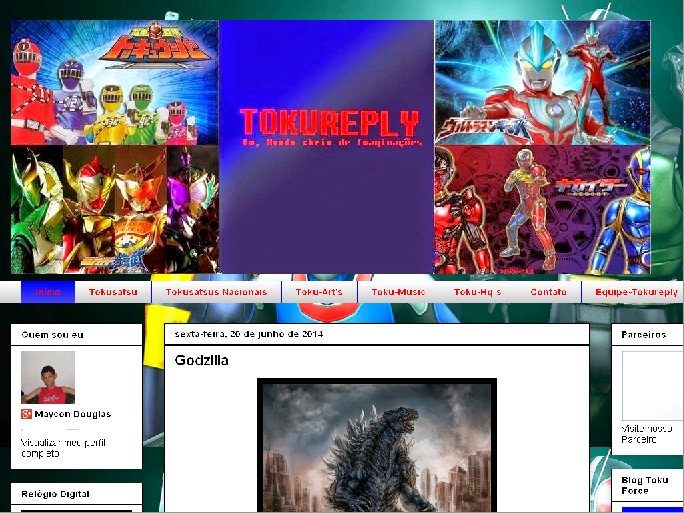Screen dimensions: 684x513
Task: View the complete profile link
Action: click(63, 448)
